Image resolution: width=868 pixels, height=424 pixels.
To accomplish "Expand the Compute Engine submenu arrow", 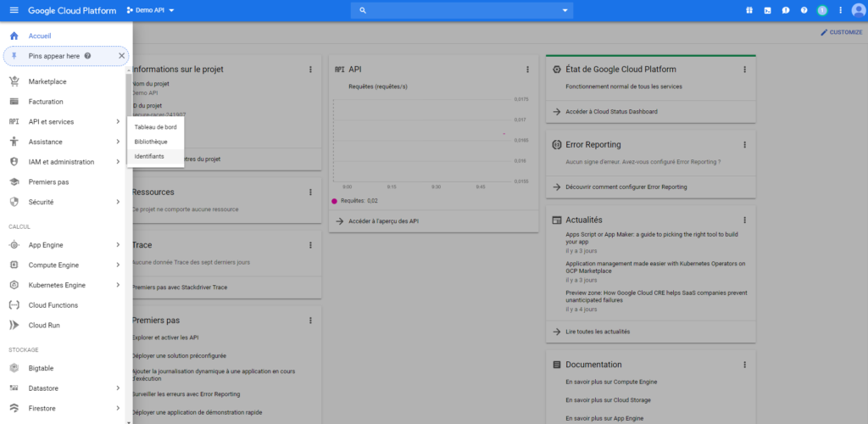I will (118, 265).
